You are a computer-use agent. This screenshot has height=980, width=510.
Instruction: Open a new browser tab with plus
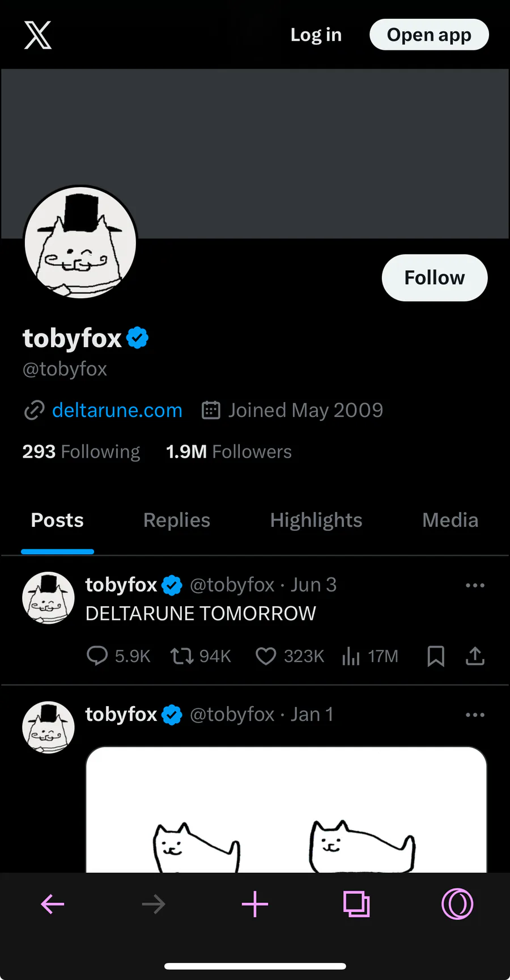(255, 904)
